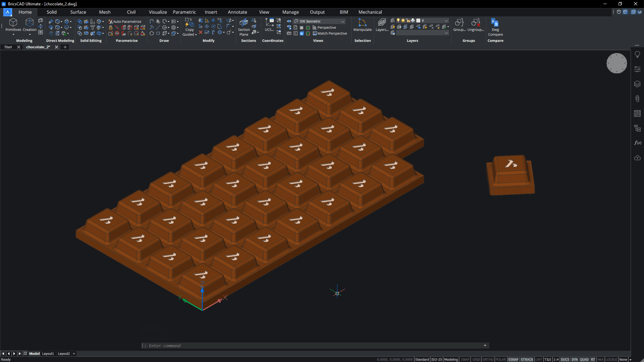Open the SW Isometric view dropdown
Image resolution: width=644 pixels, height=362 pixels.
[x=342, y=21]
